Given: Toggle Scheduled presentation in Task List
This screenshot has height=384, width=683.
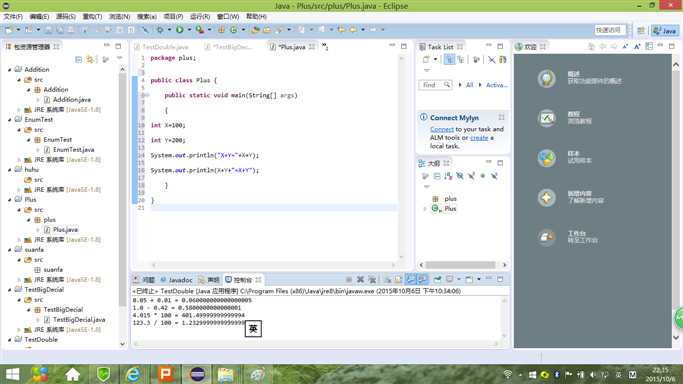Looking at the screenshot, I should click(461, 59).
